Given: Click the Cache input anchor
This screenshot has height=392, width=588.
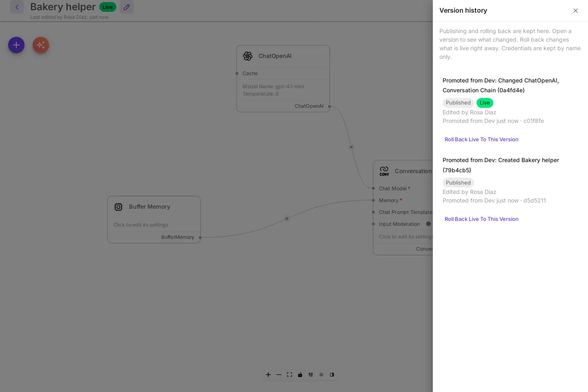Looking at the screenshot, I should pyautogui.click(x=237, y=73).
